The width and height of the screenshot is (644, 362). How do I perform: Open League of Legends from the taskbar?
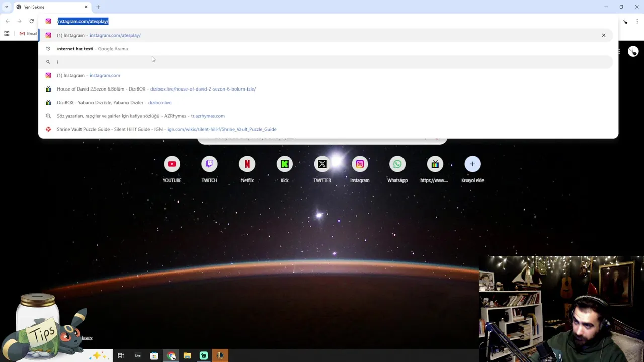click(x=220, y=356)
